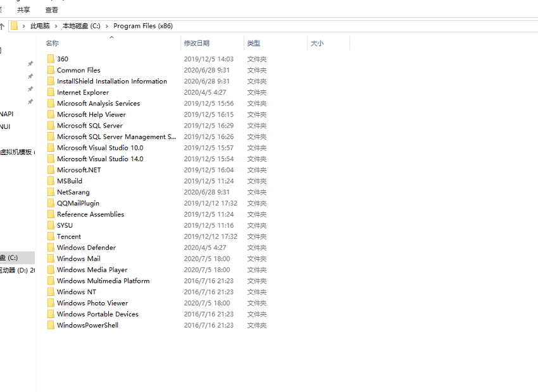Click the Tencent folder icon
Image resolution: width=538 pixels, height=392 pixels.
coord(51,236)
